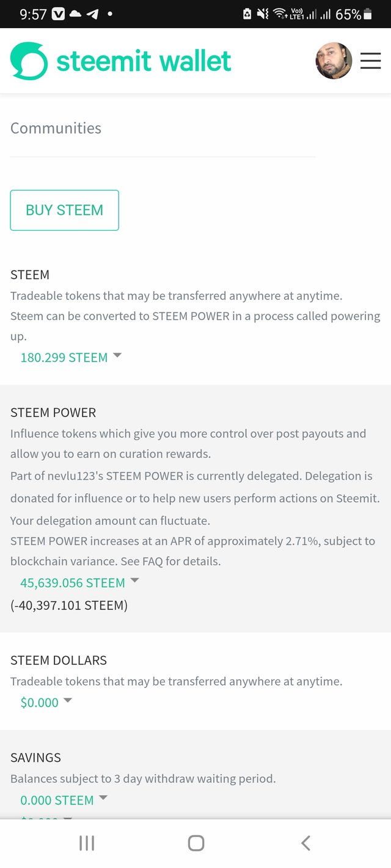Open the $0.000 Steem Dollars dropdown
This screenshot has height=868, width=391.
click(x=68, y=700)
